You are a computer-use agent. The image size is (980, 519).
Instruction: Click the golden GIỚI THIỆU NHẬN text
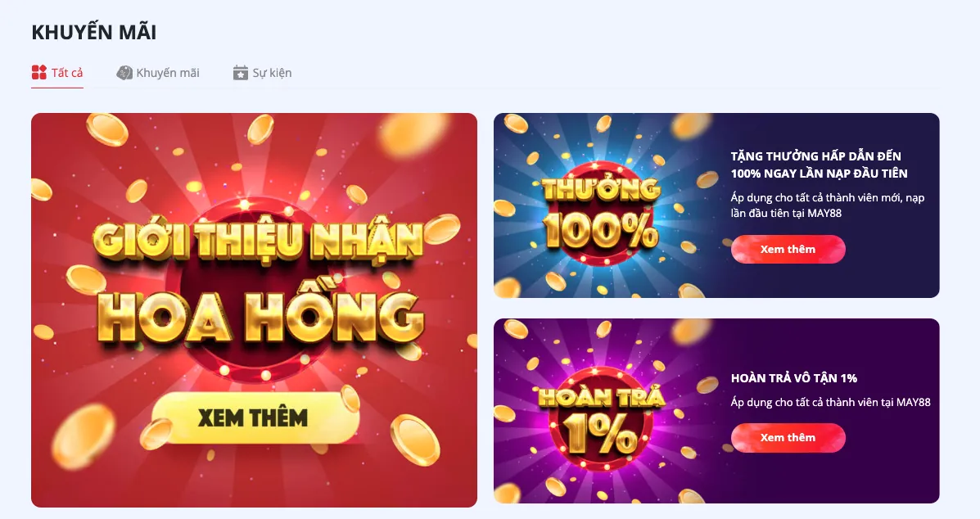click(x=259, y=239)
